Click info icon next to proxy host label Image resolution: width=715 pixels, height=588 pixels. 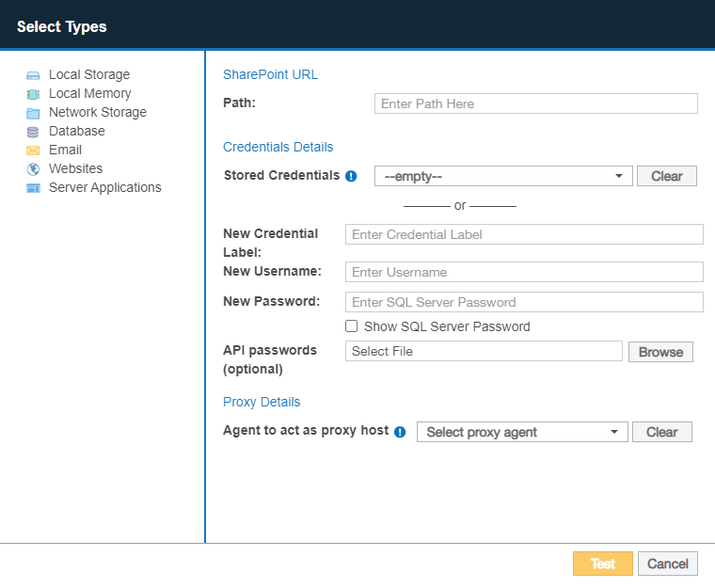400,432
